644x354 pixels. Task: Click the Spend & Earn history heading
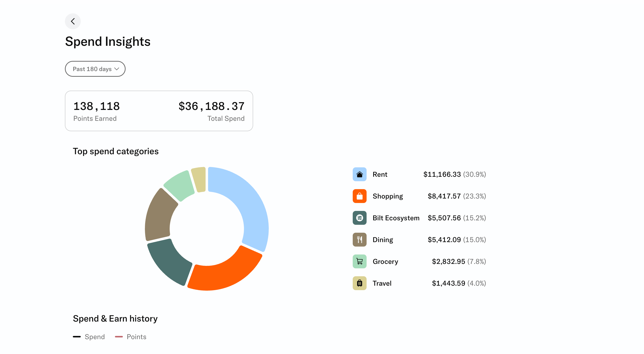click(x=115, y=319)
